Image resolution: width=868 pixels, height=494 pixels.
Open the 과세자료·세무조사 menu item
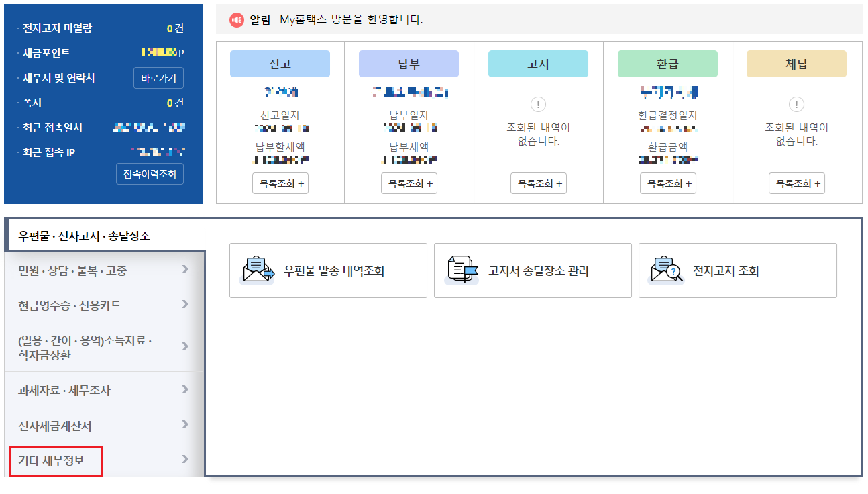click(x=104, y=390)
